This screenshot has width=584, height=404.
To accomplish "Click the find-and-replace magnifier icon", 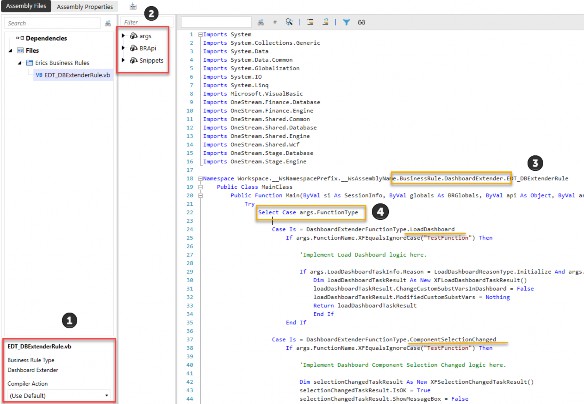I will pos(289,22).
